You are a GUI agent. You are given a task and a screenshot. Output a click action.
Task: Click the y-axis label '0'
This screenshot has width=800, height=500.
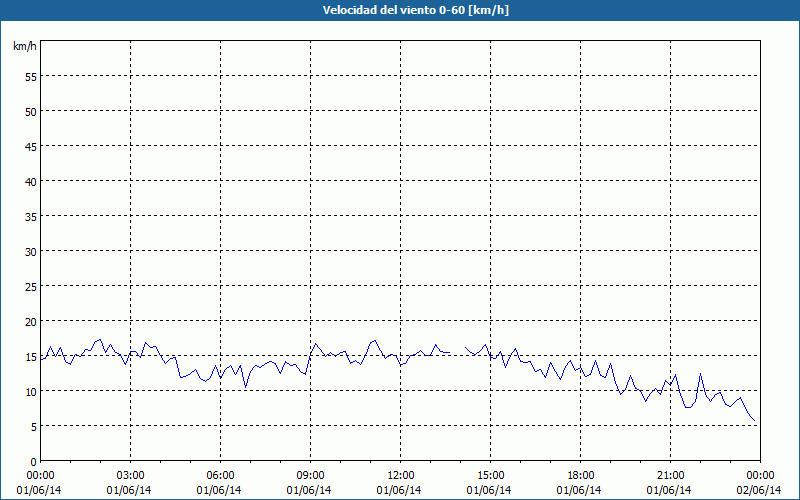coord(34,462)
